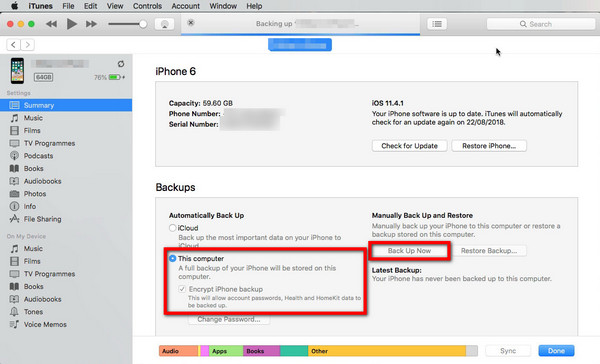Click the Restore Backup... button
This screenshot has height=364, width=600.
pyautogui.click(x=489, y=251)
